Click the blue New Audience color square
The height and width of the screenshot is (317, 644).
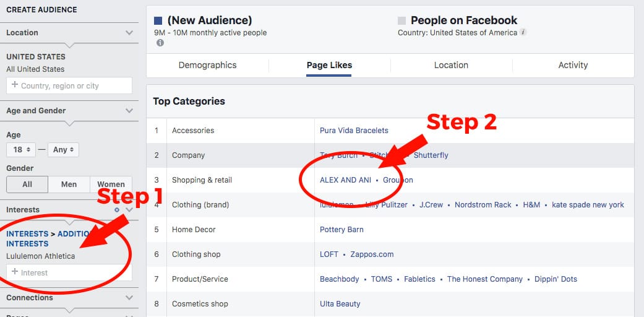[x=158, y=20]
